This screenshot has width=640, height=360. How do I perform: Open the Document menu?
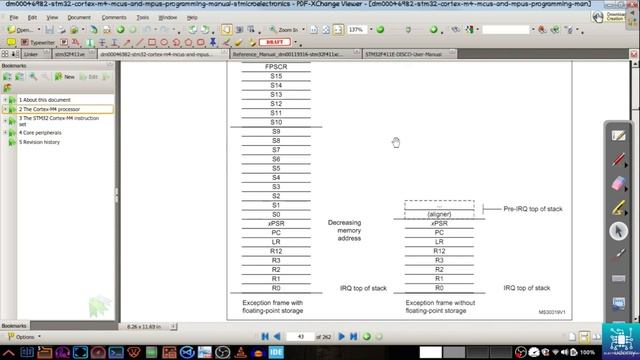click(x=79, y=18)
